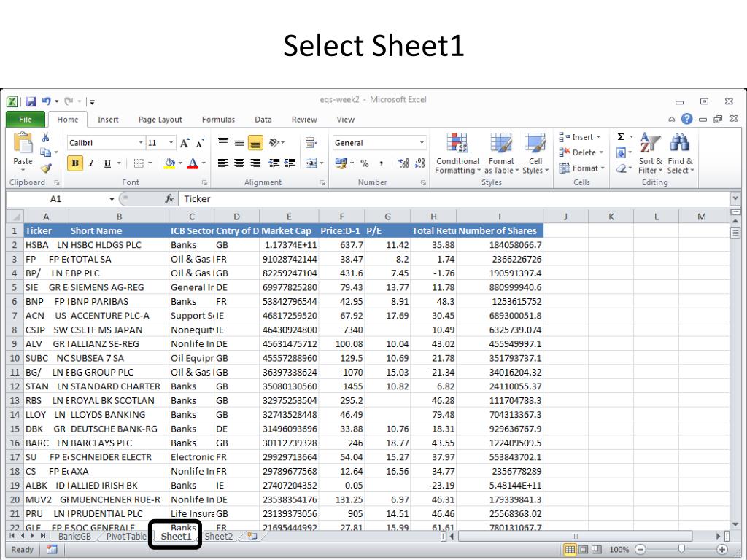Viewport: 747px width, 560px height.
Task: Switch to the Formulas ribbon tab
Action: pos(218,120)
